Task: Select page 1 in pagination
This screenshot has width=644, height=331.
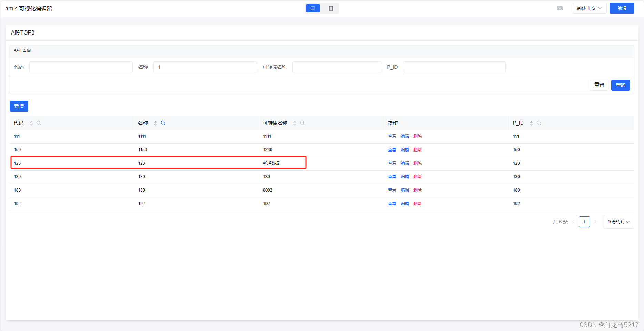Action: click(584, 222)
